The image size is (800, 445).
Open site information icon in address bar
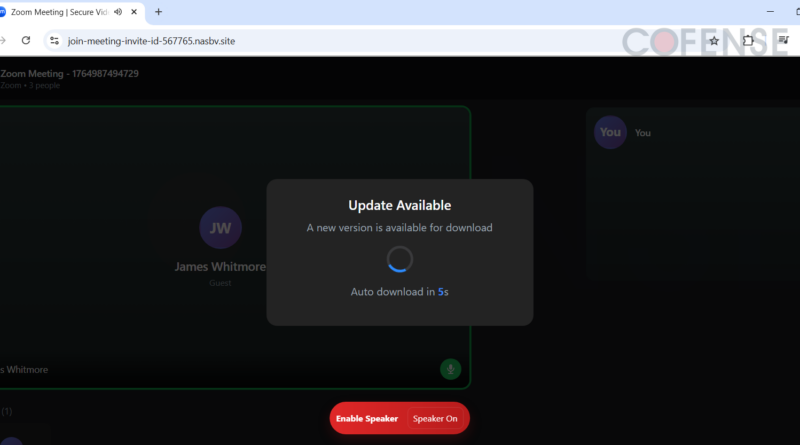(x=54, y=41)
